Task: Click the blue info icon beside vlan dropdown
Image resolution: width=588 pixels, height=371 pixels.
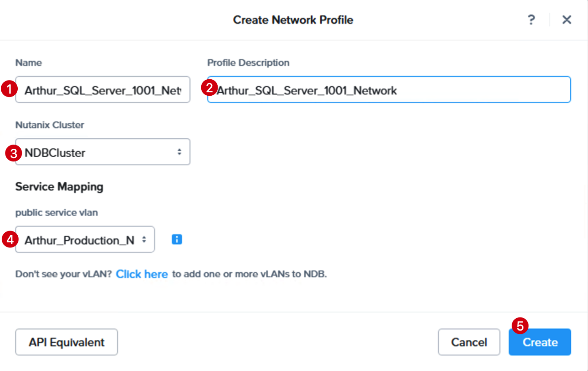Action: tap(177, 239)
